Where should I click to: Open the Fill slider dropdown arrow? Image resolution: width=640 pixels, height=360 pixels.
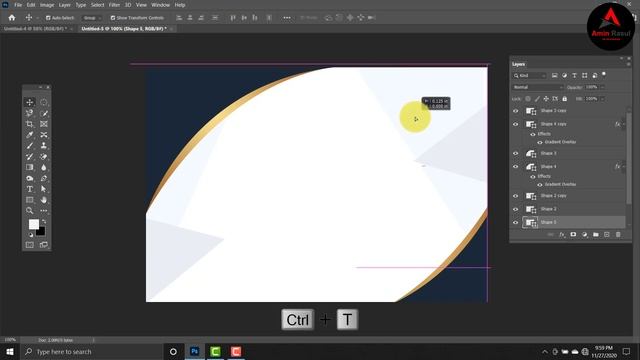pyautogui.click(x=602, y=99)
